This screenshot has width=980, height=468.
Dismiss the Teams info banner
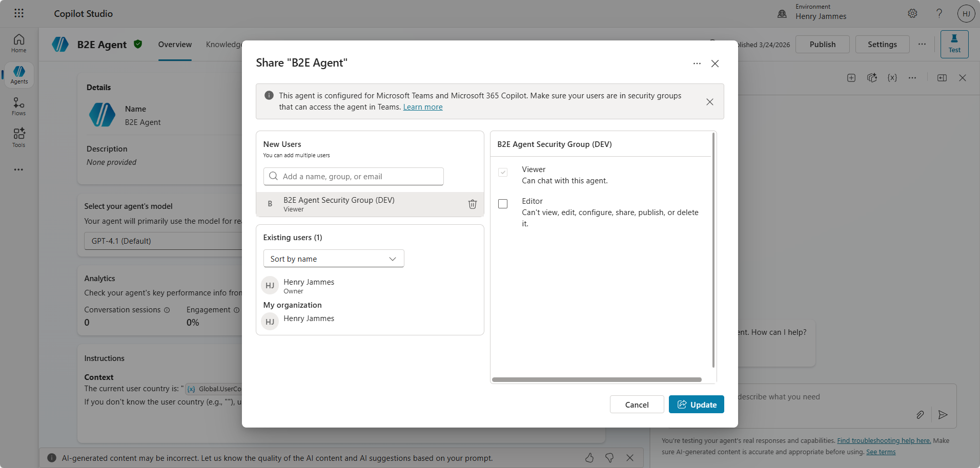point(709,102)
